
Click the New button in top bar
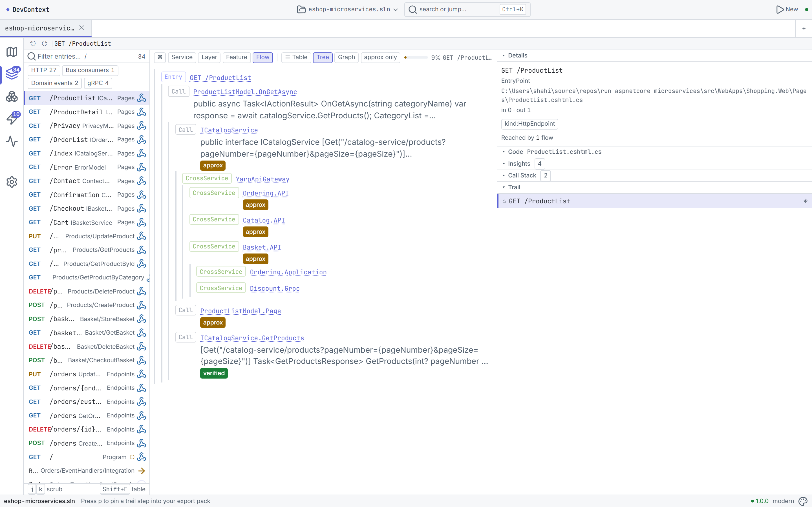point(787,9)
